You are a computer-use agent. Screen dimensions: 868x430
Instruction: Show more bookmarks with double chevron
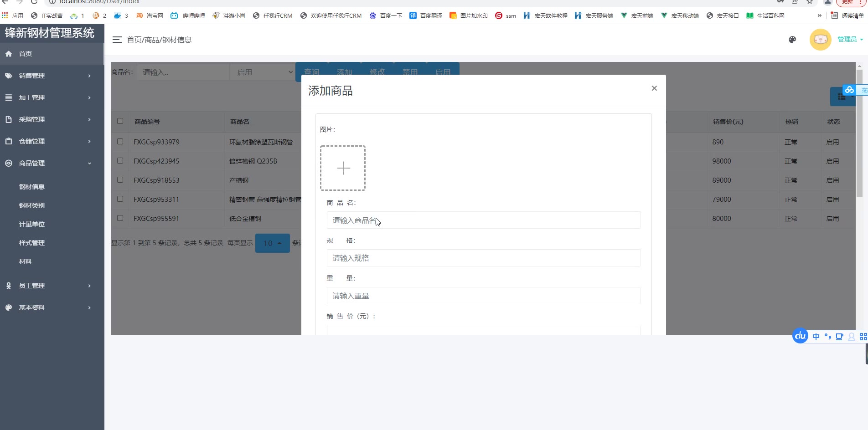(819, 15)
